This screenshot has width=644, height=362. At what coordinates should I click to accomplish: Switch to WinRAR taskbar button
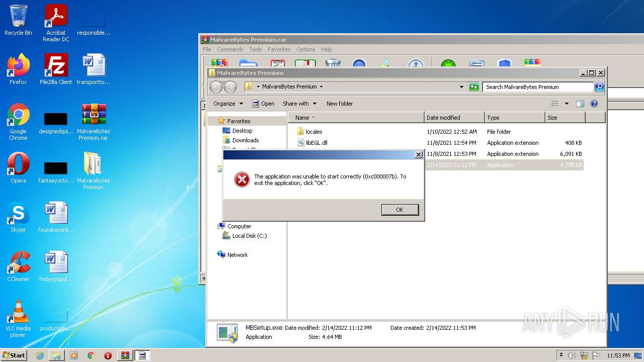(x=125, y=355)
